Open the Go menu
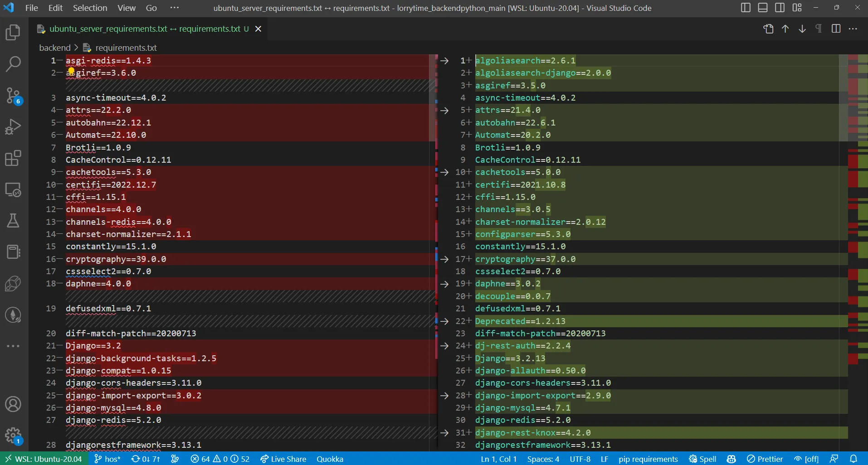The width and height of the screenshot is (868, 465). 151,8
